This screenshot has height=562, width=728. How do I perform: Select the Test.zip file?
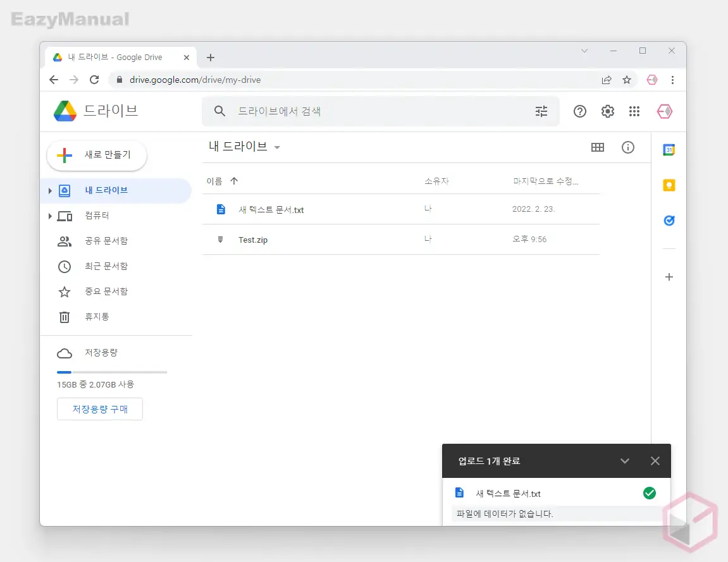(x=254, y=240)
